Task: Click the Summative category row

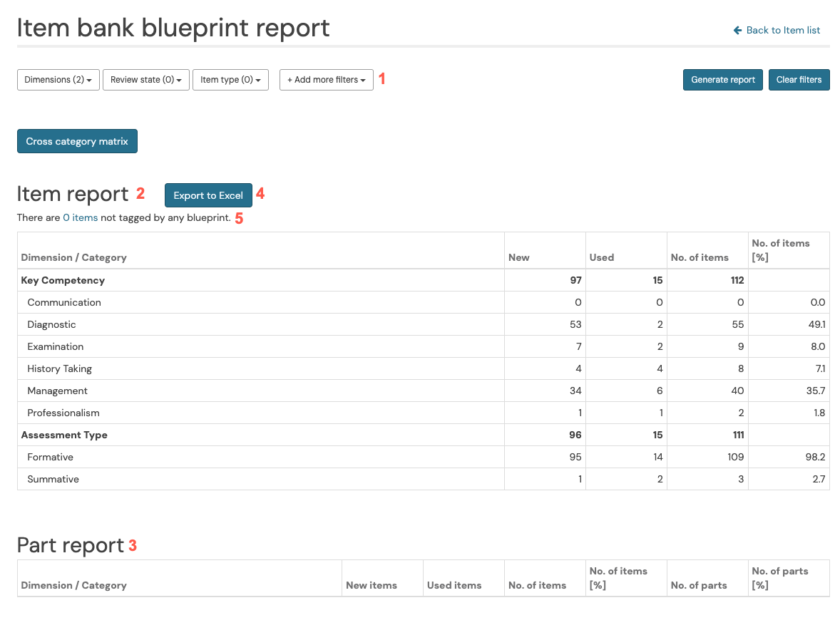Action: (51, 479)
